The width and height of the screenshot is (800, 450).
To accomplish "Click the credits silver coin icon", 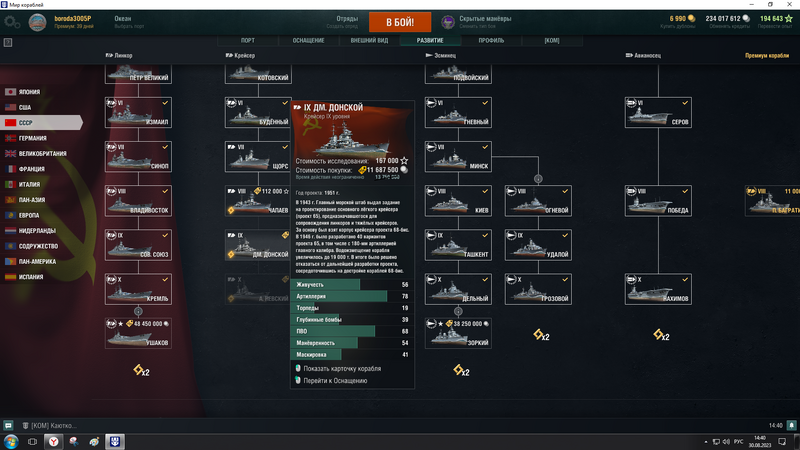I will point(746,18).
